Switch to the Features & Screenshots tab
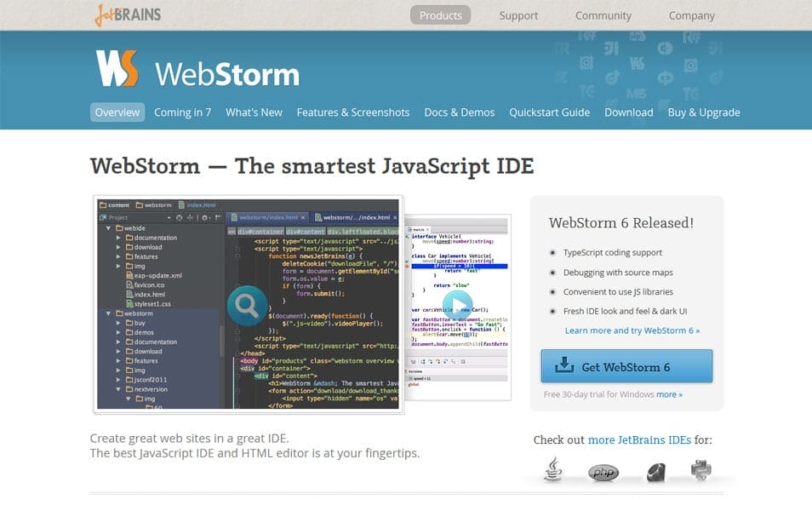 353,112
